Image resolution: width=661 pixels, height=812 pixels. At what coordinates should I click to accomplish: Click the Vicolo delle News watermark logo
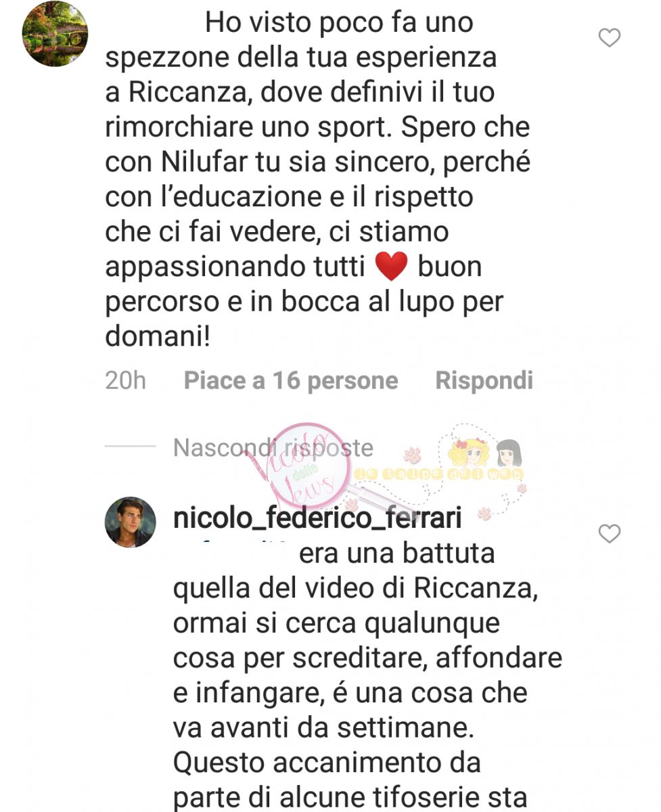(303, 466)
